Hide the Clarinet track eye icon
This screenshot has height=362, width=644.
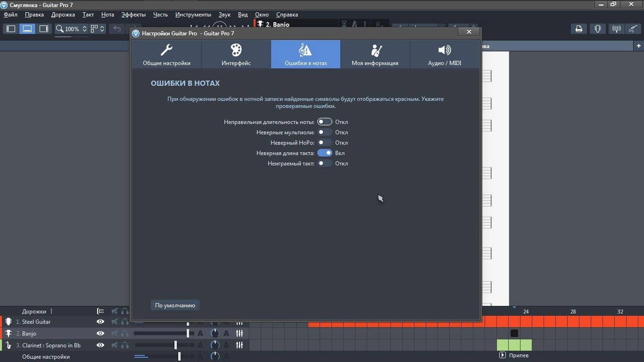pos(100,345)
